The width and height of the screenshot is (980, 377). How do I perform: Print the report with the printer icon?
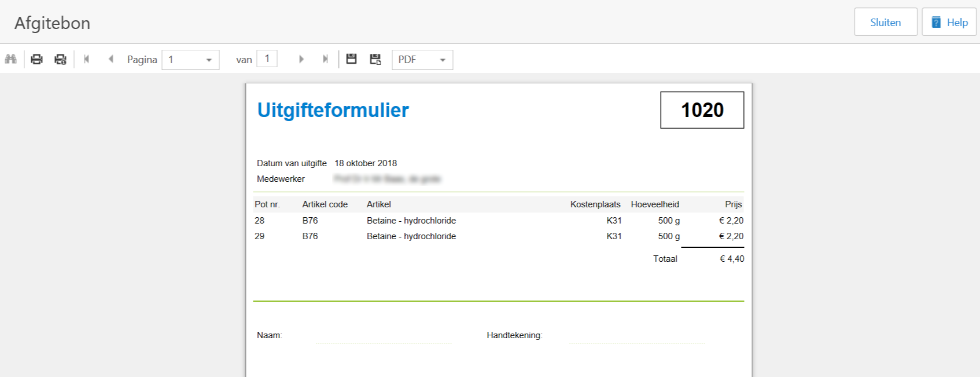coord(36,59)
